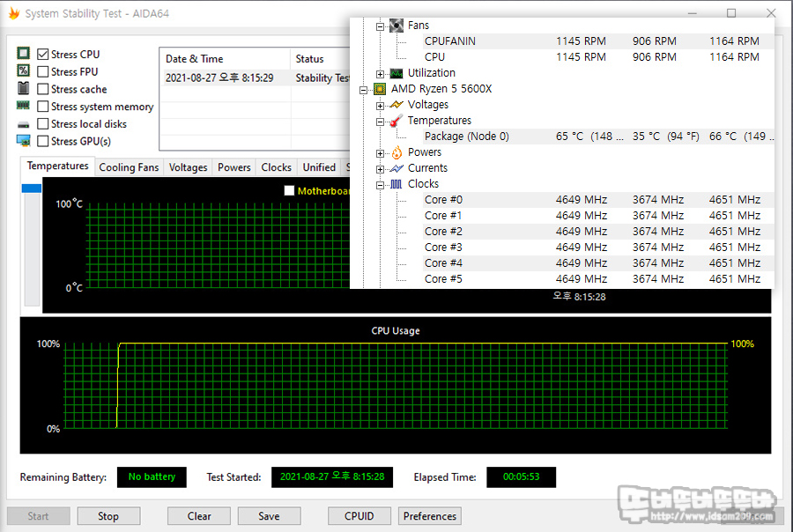Click the flame Powers icon

(x=397, y=152)
